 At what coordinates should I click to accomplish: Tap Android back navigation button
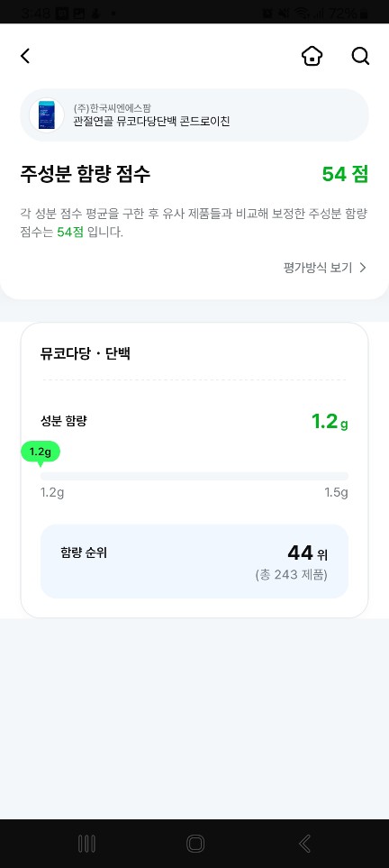304,844
